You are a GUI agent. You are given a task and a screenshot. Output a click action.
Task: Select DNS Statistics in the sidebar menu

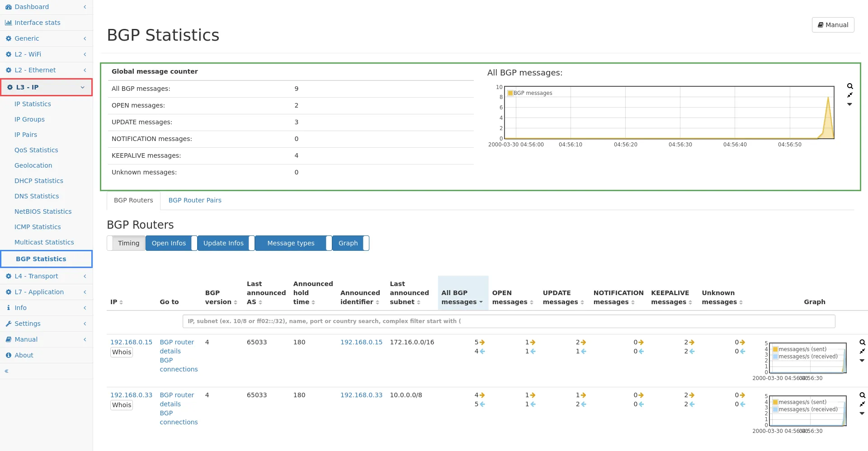point(37,196)
